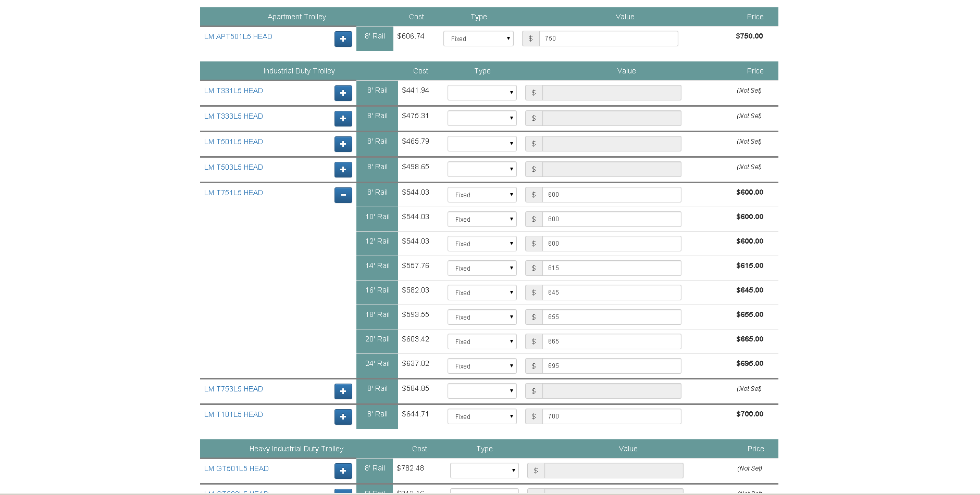
Task: Select the $584.85 cost text
Action: tap(415, 388)
